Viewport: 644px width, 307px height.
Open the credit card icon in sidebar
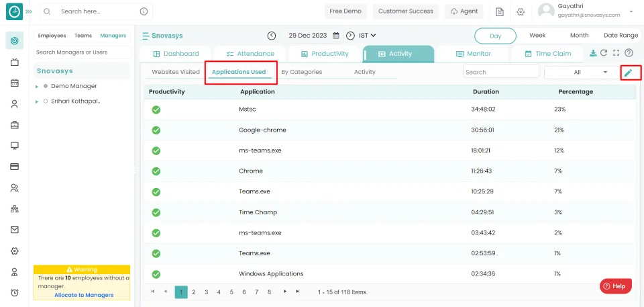14,167
